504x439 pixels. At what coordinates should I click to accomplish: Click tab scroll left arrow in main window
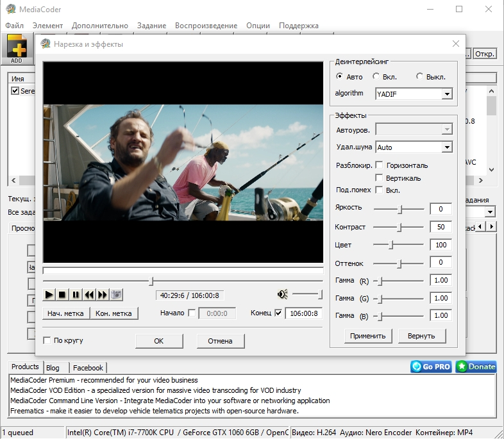480,227
